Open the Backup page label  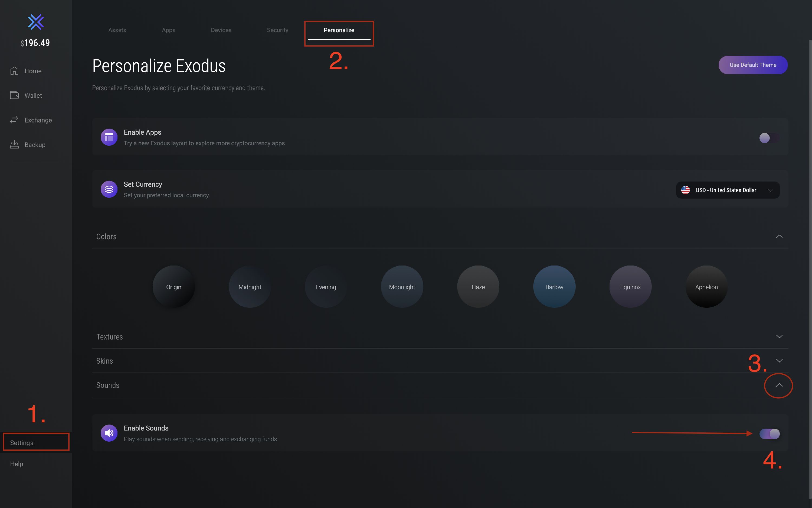(35, 144)
